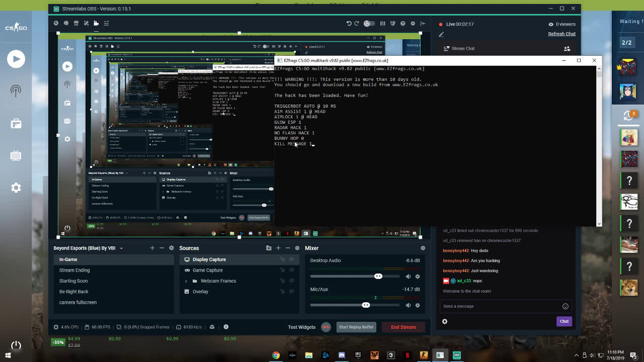Viewport: 644px width, 362px height.
Task: Open the Help question mark icon
Action: coord(403,23)
